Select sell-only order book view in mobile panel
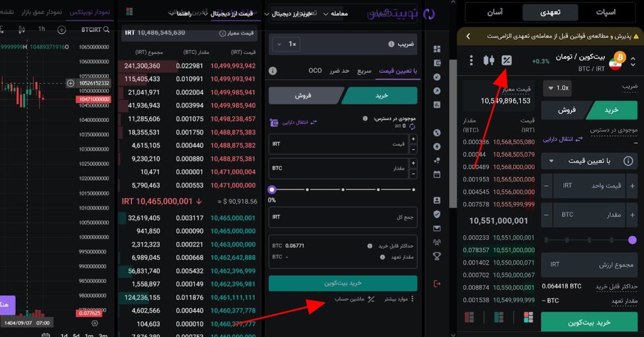The width and height of the screenshot is (644, 337). [469, 317]
